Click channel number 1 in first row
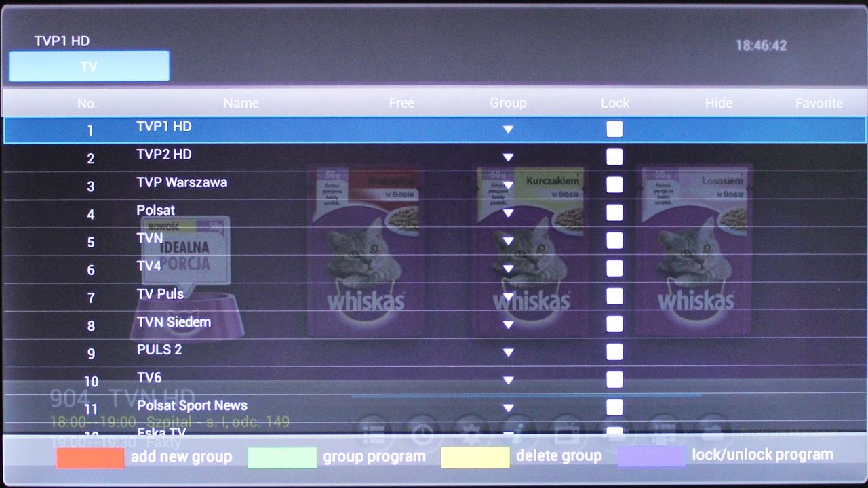 (x=90, y=131)
